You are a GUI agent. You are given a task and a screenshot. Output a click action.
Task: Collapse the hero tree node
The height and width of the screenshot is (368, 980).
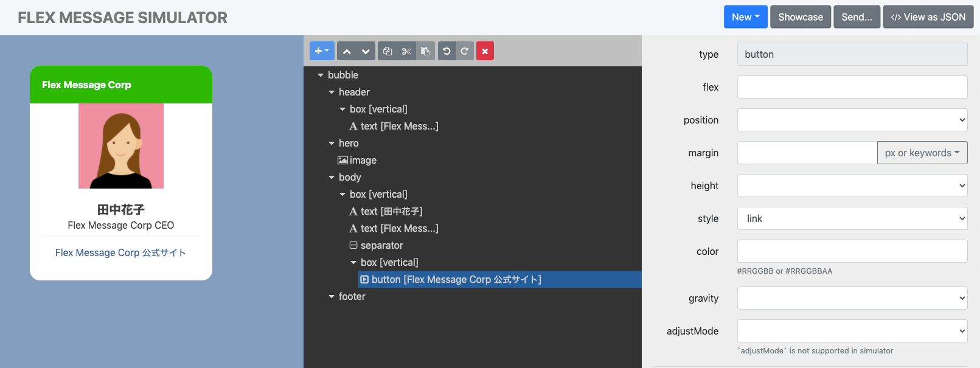[332, 144]
